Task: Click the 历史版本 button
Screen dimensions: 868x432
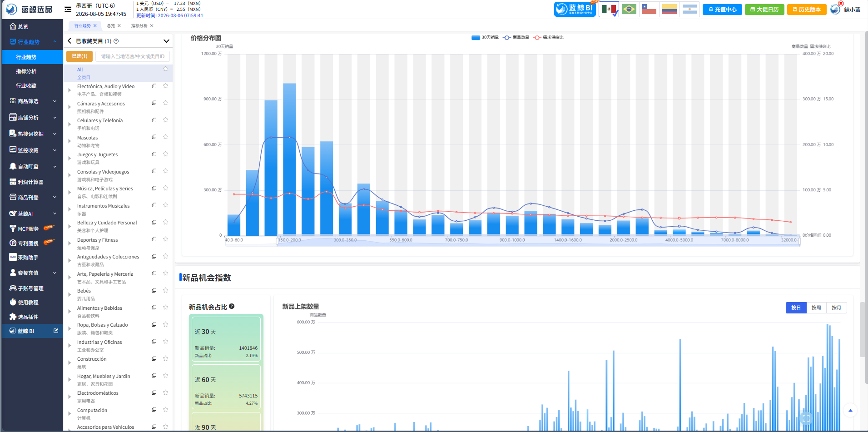Action: pos(807,9)
